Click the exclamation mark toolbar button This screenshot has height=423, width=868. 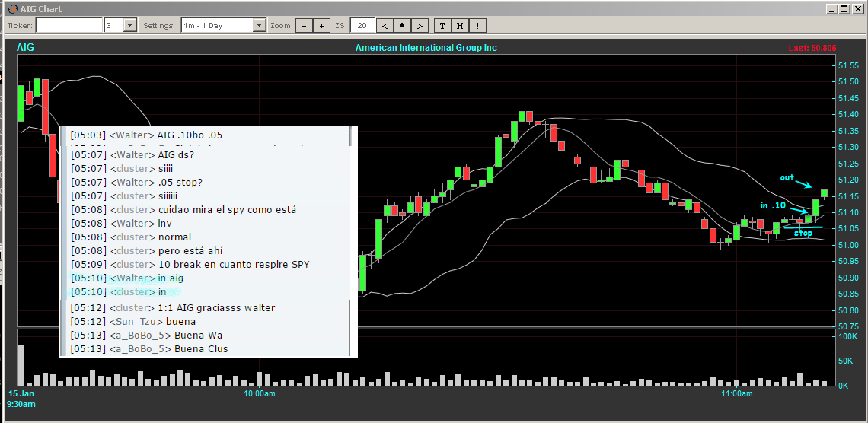(x=477, y=25)
